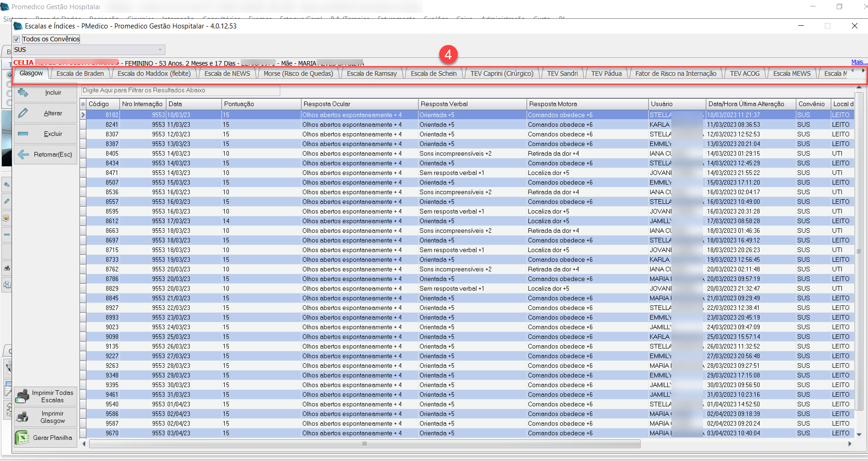Viewport: 868px width, 461px height.
Task: Select the TEV Caprini (Cirúrgico) tab
Action: (501, 73)
